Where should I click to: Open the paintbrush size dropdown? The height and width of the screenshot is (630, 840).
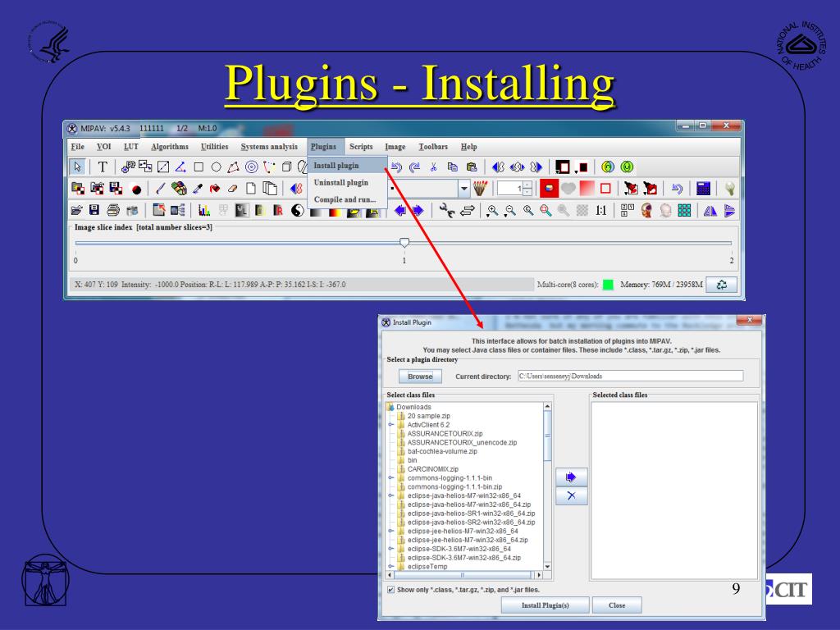coord(464,189)
